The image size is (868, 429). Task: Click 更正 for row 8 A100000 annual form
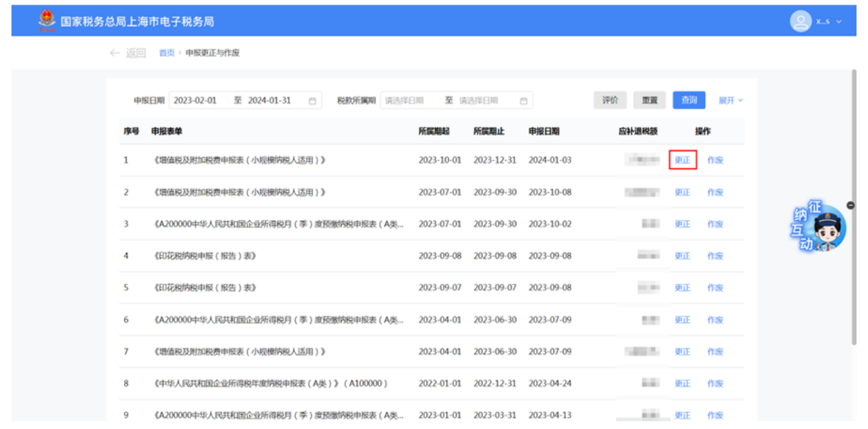click(682, 384)
